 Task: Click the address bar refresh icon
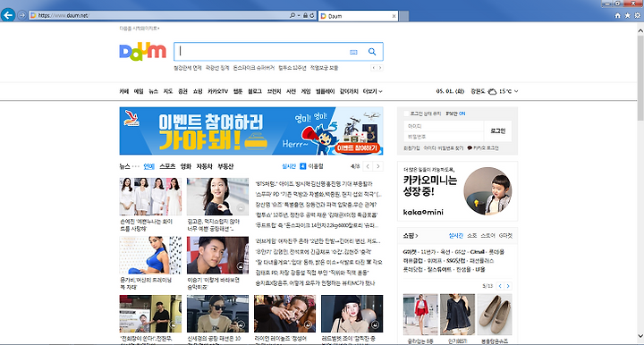(x=312, y=15)
